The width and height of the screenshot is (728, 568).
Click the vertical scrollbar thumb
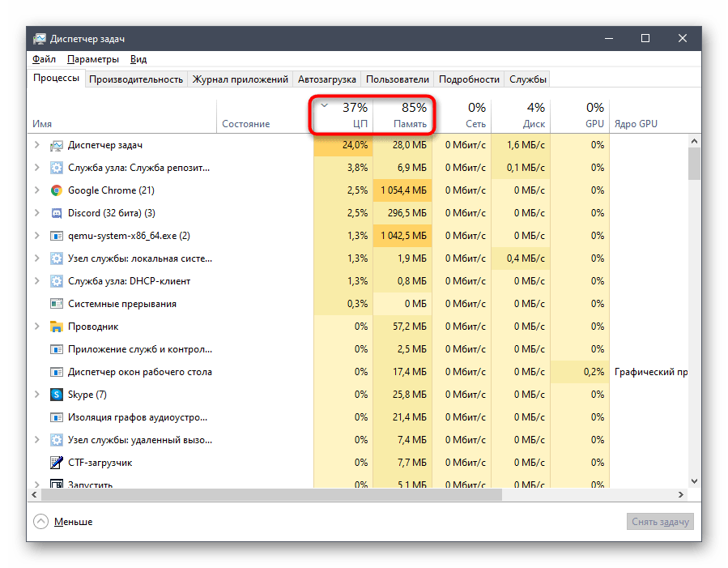[694, 162]
